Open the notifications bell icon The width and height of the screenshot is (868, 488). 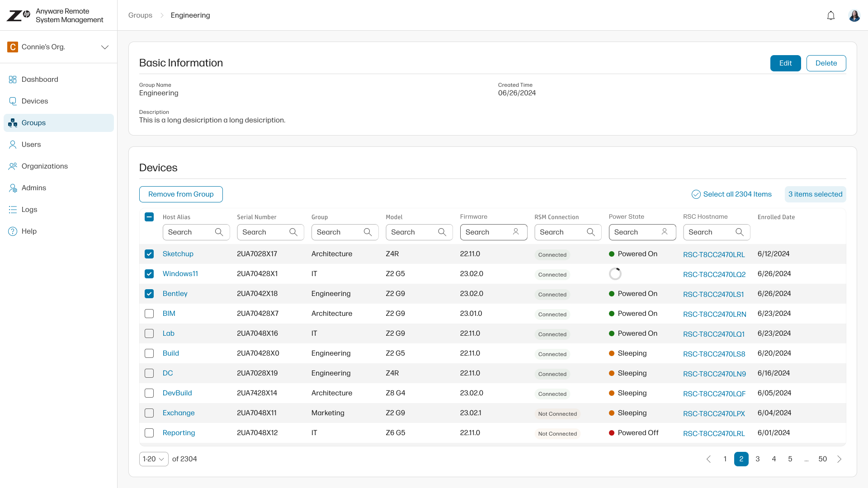[830, 16]
